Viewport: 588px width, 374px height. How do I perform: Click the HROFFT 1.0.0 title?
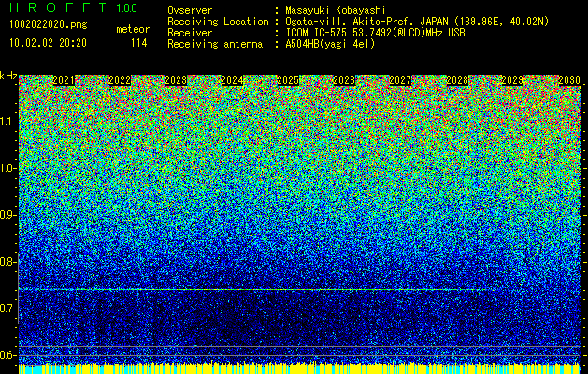click(74, 7)
